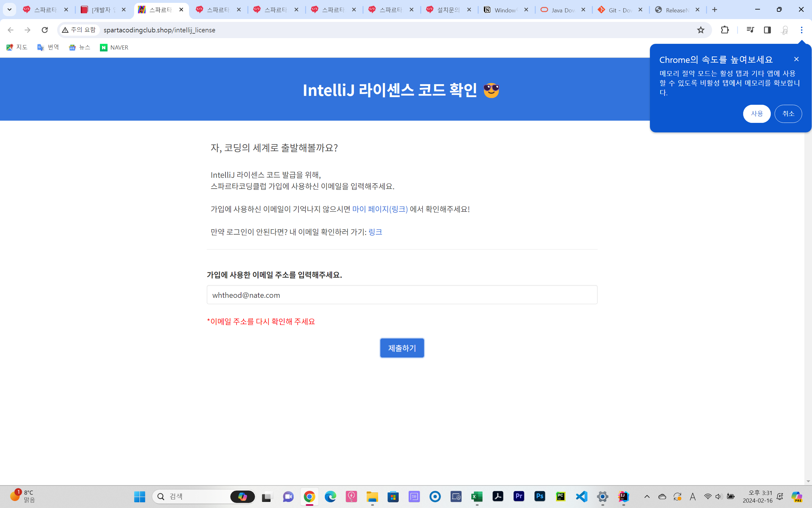Open the Chrome three-dot menu
Screen dimensions: 812x508
(x=802, y=30)
